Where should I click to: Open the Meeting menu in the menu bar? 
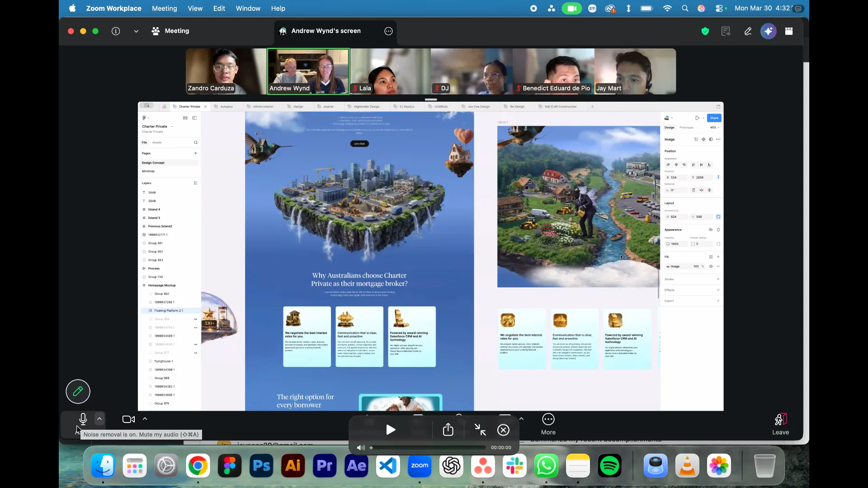click(x=164, y=8)
